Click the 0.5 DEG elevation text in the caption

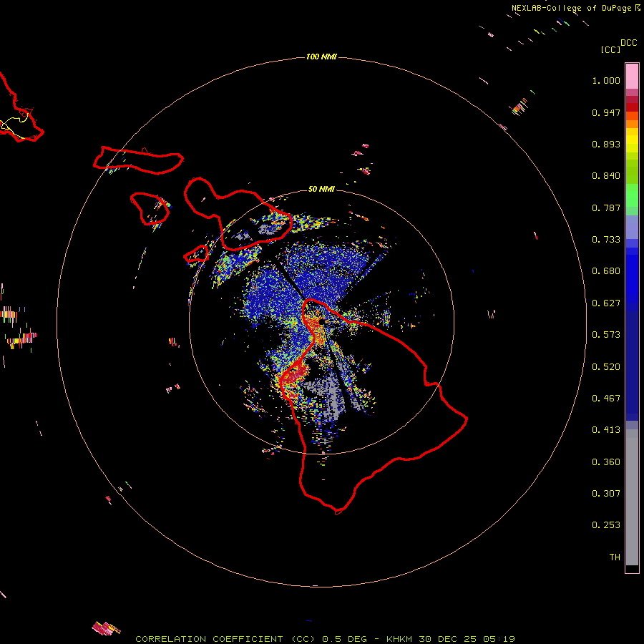(x=344, y=639)
